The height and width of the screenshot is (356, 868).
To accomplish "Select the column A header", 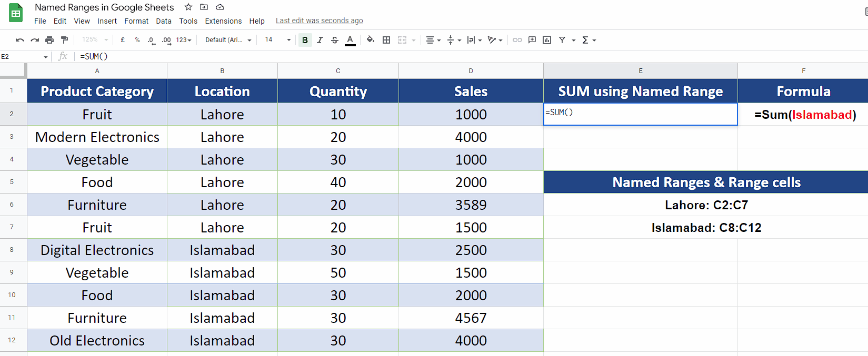I will (x=97, y=71).
